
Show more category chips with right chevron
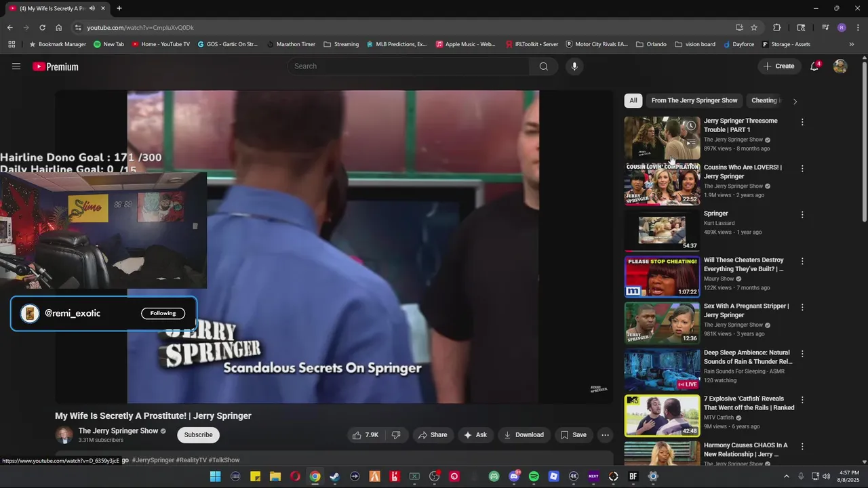tap(795, 101)
